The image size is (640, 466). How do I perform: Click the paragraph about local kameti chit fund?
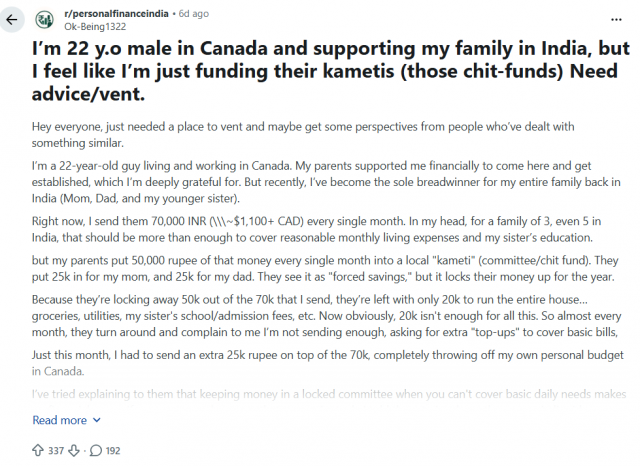tap(325, 269)
